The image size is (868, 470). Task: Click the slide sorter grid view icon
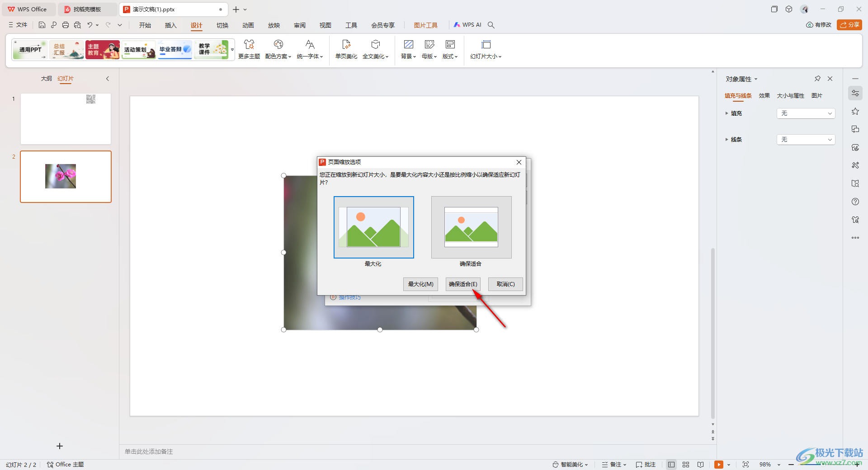[x=686, y=465]
